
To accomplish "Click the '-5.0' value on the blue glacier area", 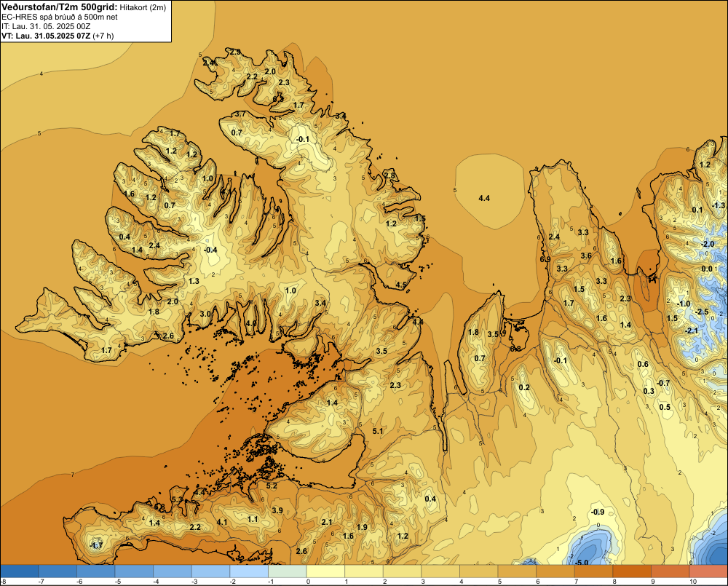I will click(582, 563).
